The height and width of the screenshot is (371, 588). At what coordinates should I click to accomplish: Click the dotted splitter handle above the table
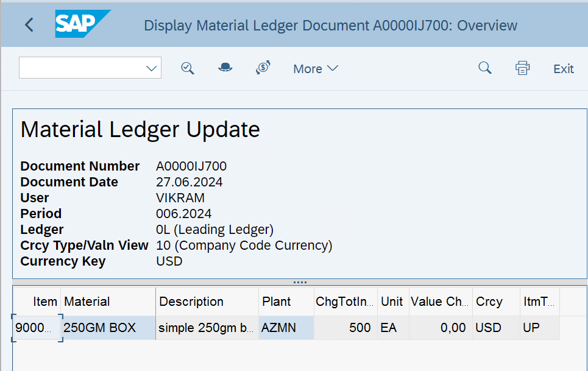click(x=299, y=281)
